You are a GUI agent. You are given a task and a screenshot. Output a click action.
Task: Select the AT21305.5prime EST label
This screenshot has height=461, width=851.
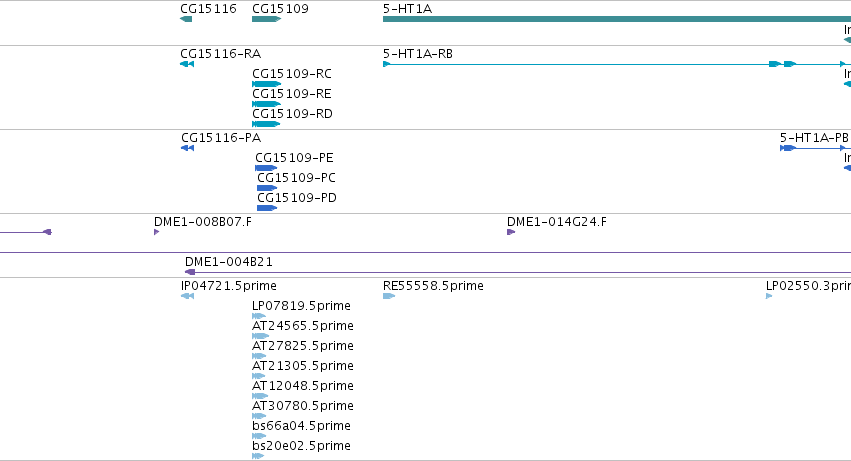point(303,367)
